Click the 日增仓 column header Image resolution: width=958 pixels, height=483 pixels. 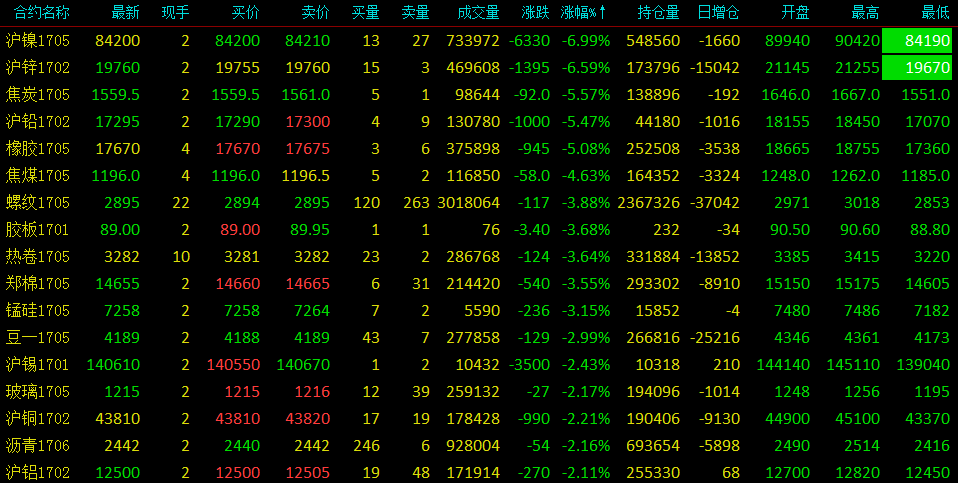pos(718,12)
